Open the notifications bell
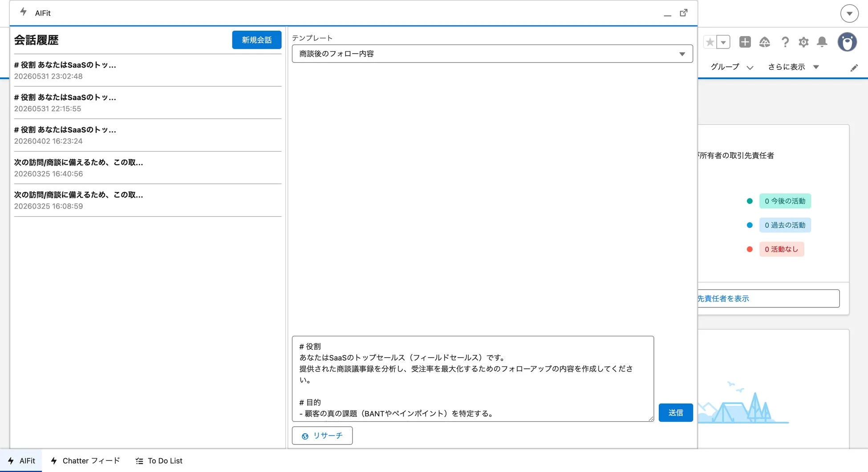 click(822, 42)
